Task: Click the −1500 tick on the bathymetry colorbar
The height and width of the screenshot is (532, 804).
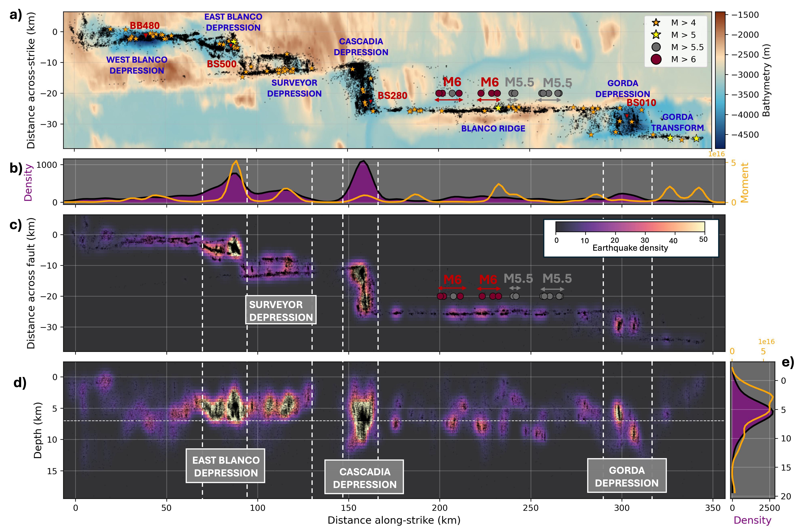Action: [745, 15]
